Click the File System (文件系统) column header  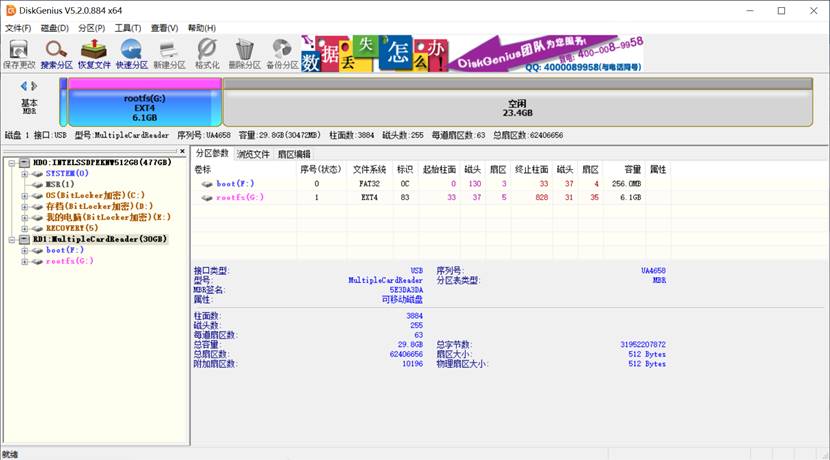click(x=369, y=169)
